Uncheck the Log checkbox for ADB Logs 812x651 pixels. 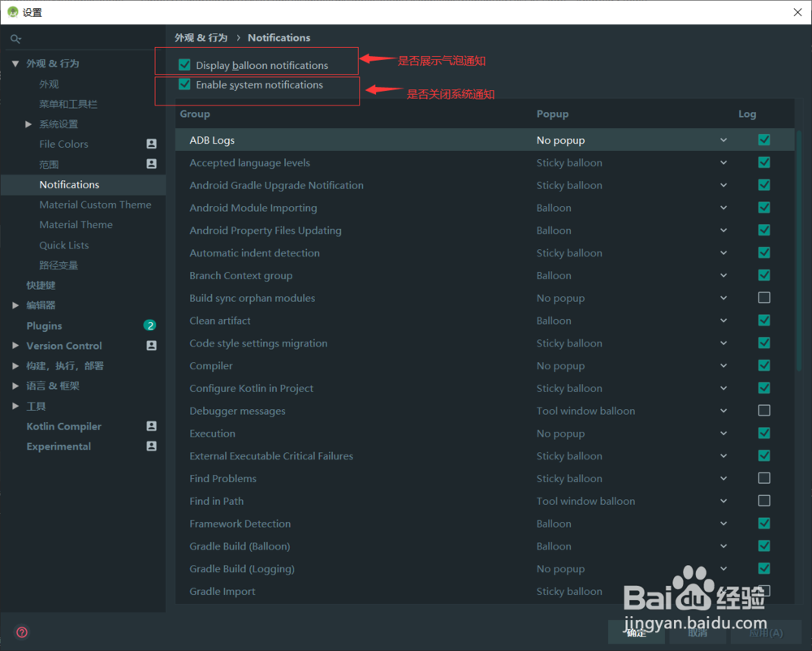pyautogui.click(x=764, y=140)
